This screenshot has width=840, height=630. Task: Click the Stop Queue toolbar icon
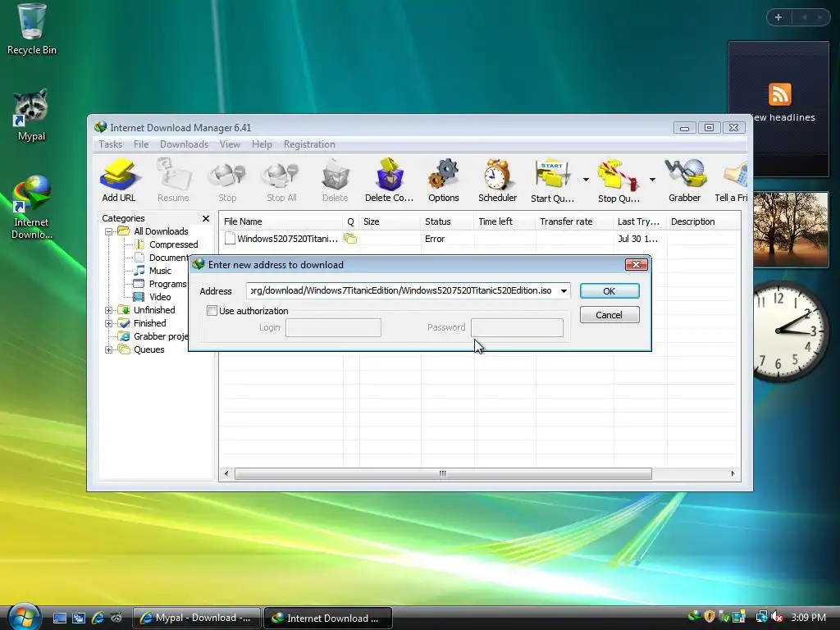click(x=619, y=180)
